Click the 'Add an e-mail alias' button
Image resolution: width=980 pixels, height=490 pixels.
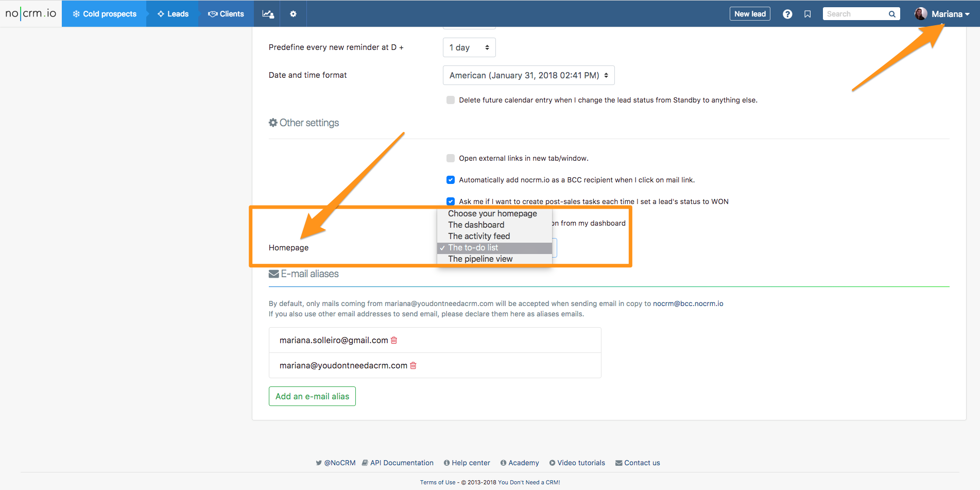pos(312,396)
